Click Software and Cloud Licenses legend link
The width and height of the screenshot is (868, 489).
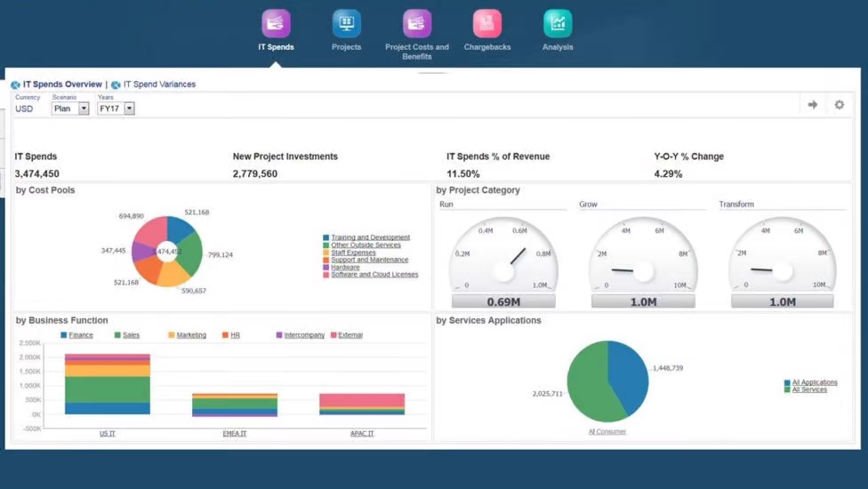374,275
